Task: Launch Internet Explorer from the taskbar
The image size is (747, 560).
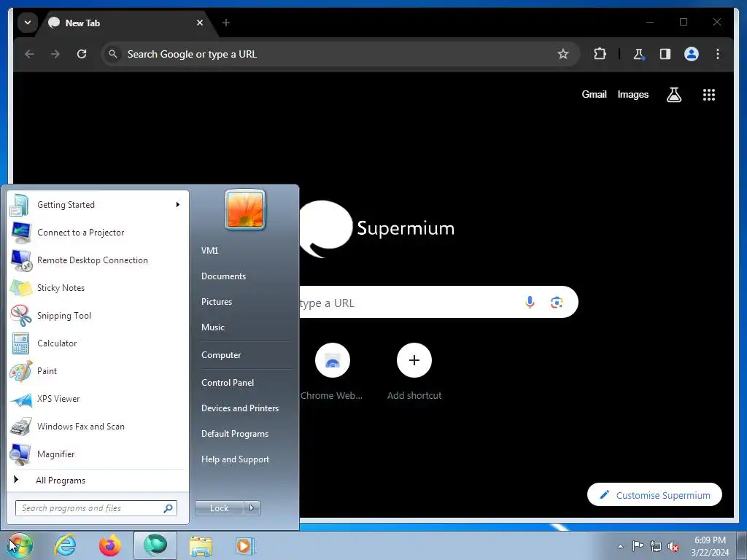Action: 65,545
